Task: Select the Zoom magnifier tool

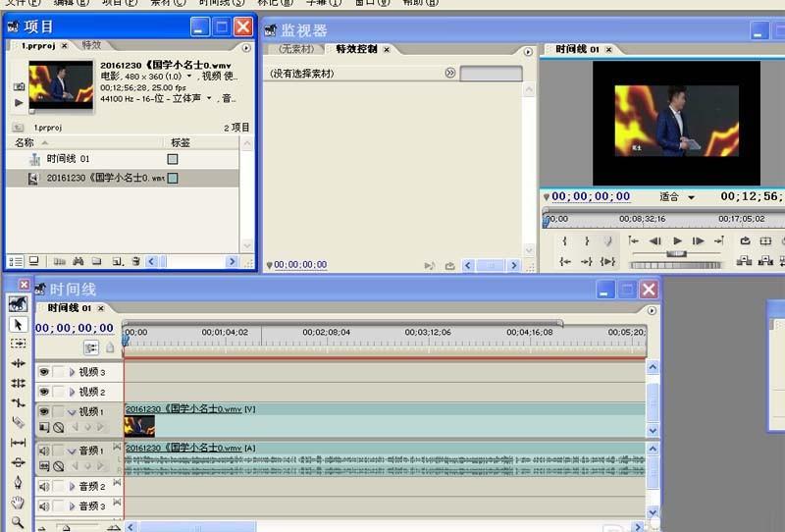Action: [x=18, y=522]
